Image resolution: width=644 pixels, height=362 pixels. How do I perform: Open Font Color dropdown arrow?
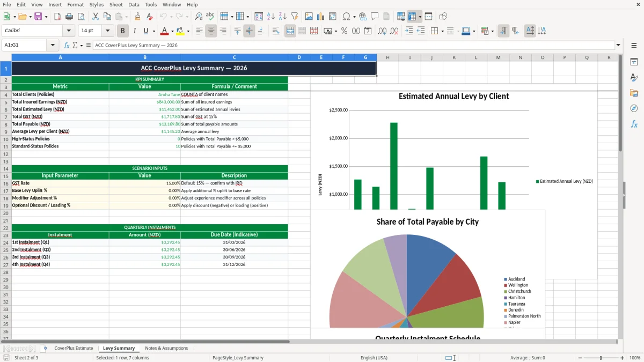coord(172,31)
